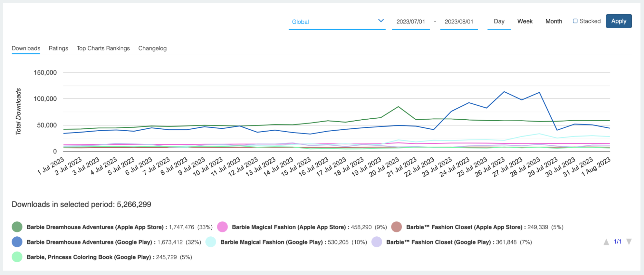The width and height of the screenshot is (644, 275).
Task: Toggle blue Barbie Dreamhouse Adventures Google Play swatch
Action: click(x=17, y=242)
